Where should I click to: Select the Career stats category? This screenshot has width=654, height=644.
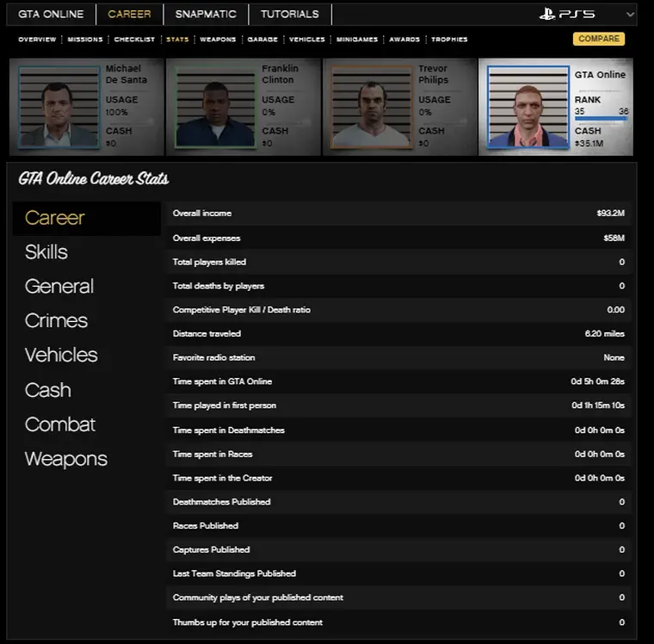87,219
